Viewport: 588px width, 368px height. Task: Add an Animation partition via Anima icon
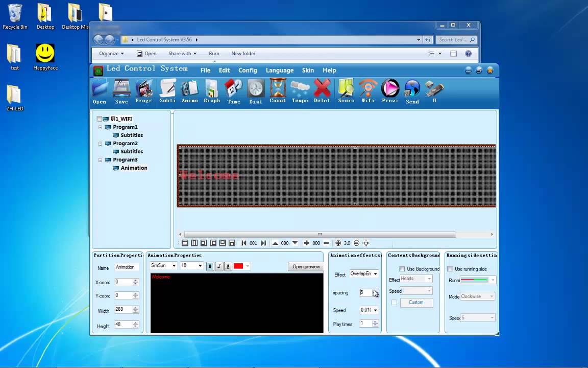tap(190, 91)
